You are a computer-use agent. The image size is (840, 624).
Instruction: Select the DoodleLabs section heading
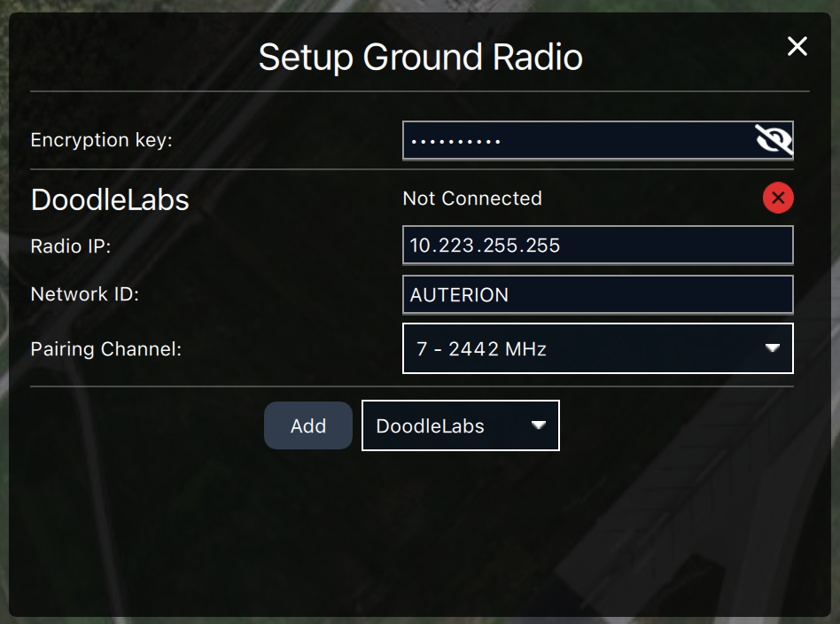tap(110, 200)
